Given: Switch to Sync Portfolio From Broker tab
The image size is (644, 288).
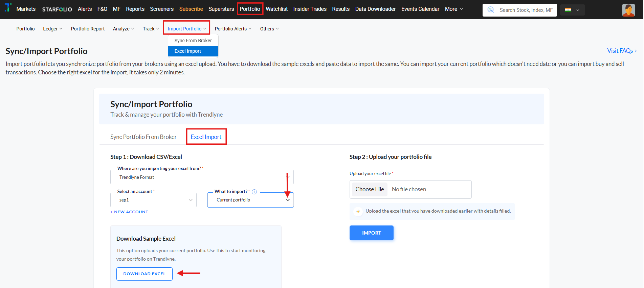Looking at the screenshot, I should pos(143,137).
